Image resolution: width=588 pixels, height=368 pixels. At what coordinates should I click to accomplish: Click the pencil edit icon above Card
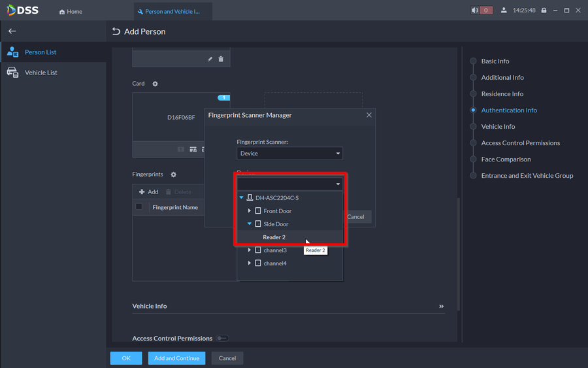[x=210, y=59]
